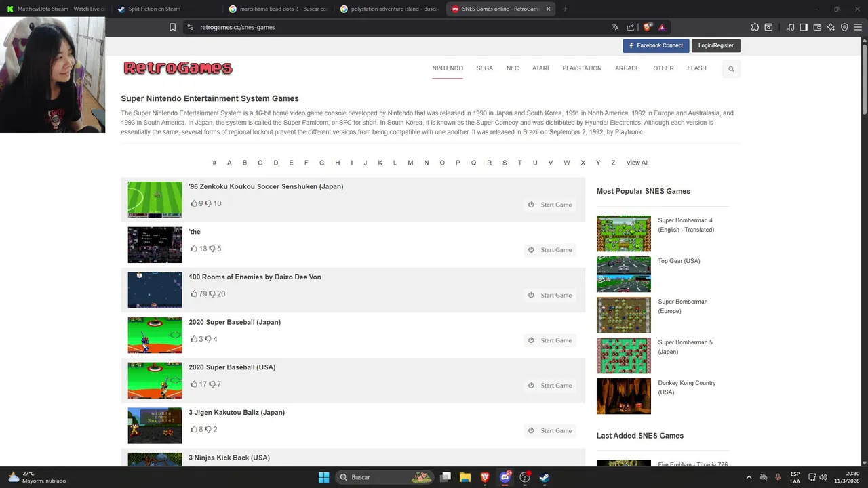Click the View All filter link
Screen dimensions: 868x488
[637, 163]
